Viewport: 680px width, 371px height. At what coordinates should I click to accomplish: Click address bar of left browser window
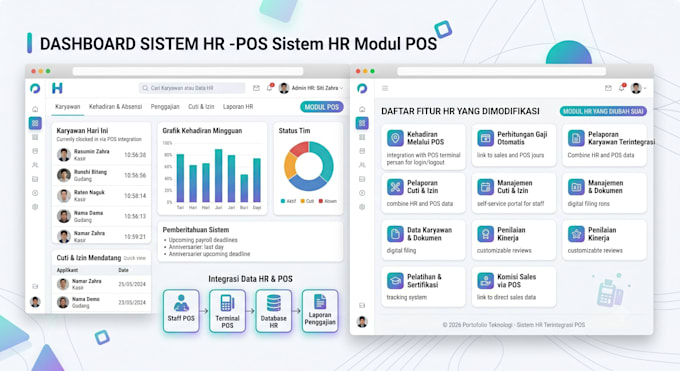click(x=188, y=71)
